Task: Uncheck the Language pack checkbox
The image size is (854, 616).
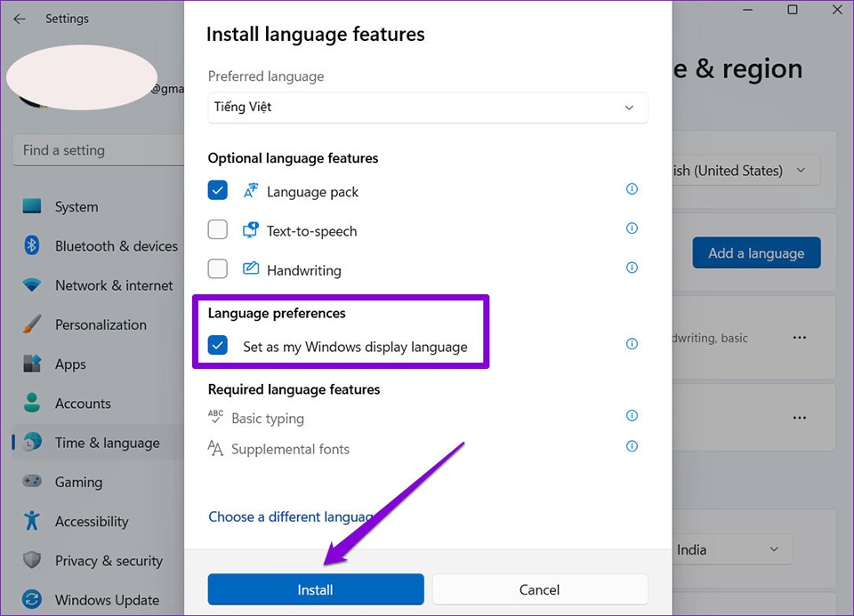Action: (217, 190)
